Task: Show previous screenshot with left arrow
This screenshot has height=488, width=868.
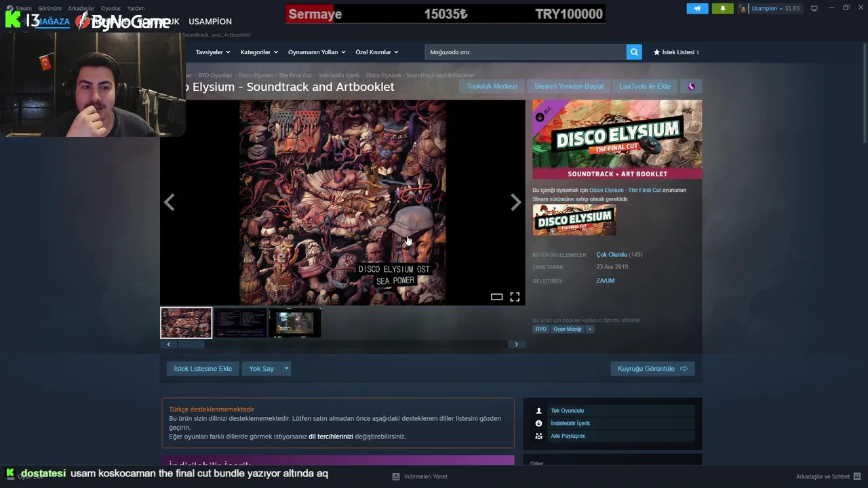Action: pos(169,202)
